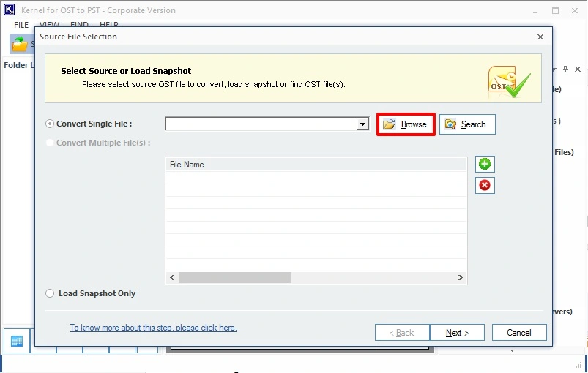Select Convert Single File radio option
Image resolution: width=588 pixels, height=373 pixels.
(51, 124)
